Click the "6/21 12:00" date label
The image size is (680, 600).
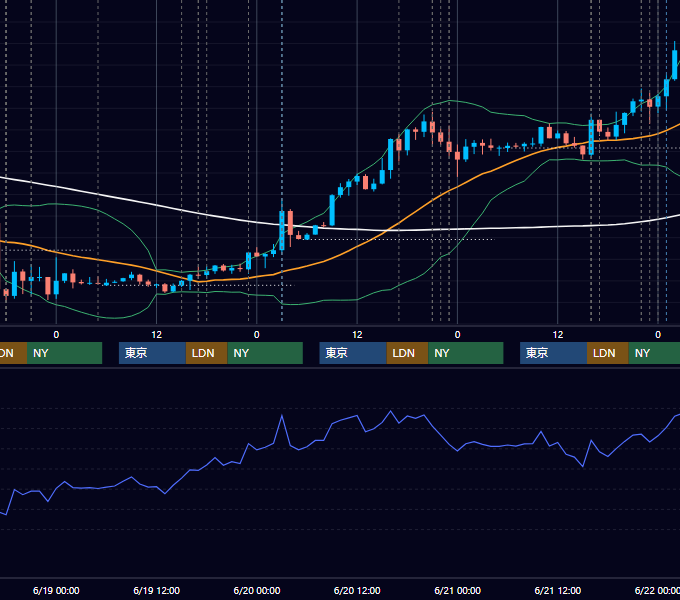(x=558, y=590)
